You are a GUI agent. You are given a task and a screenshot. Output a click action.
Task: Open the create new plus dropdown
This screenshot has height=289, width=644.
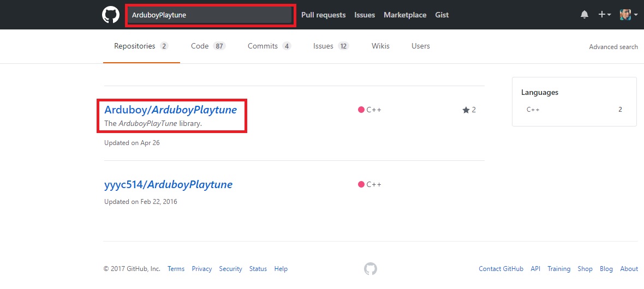click(604, 15)
